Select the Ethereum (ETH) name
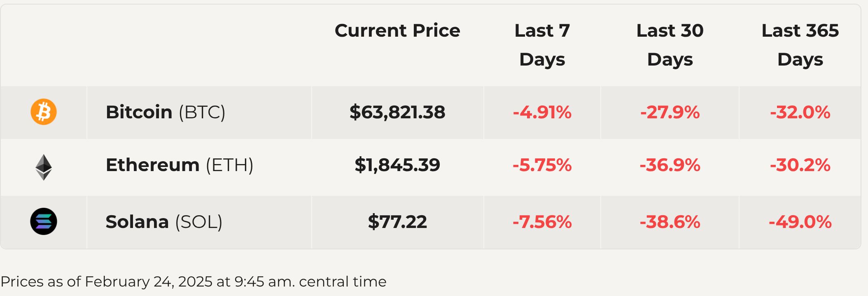This screenshot has height=296, width=868. [x=180, y=165]
